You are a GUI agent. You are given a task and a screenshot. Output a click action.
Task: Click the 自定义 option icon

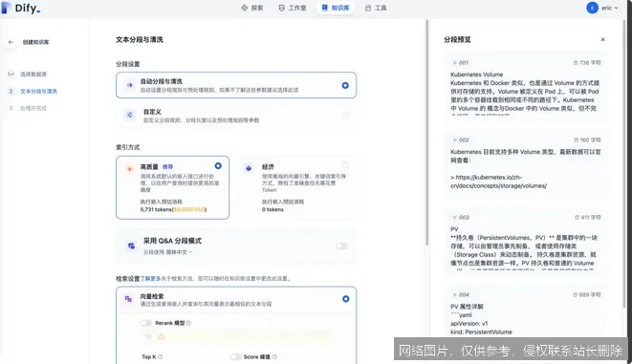(x=129, y=116)
